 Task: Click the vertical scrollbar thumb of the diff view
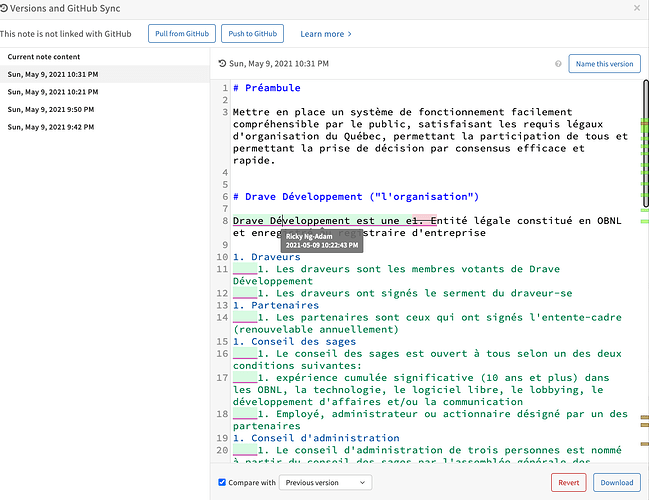(x=646, y=144)
